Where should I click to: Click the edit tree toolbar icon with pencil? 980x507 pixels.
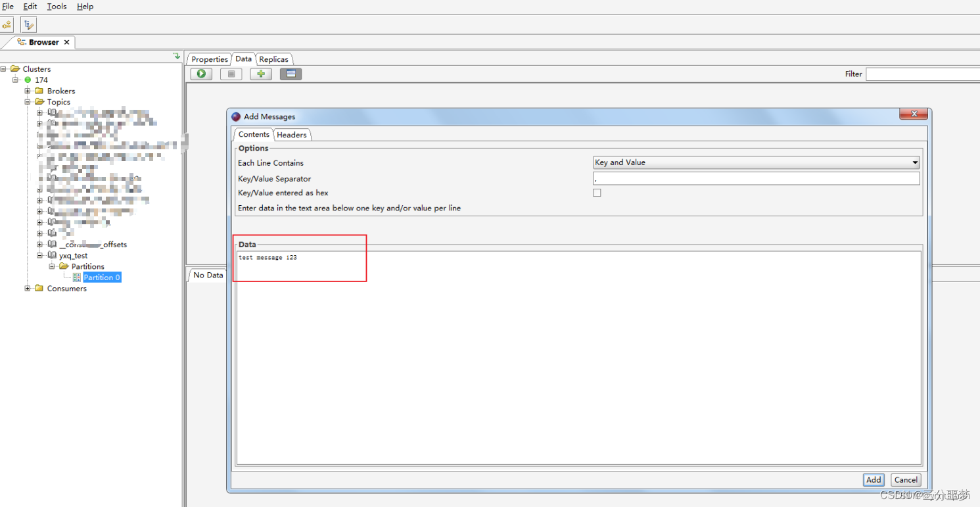(28, 25)
